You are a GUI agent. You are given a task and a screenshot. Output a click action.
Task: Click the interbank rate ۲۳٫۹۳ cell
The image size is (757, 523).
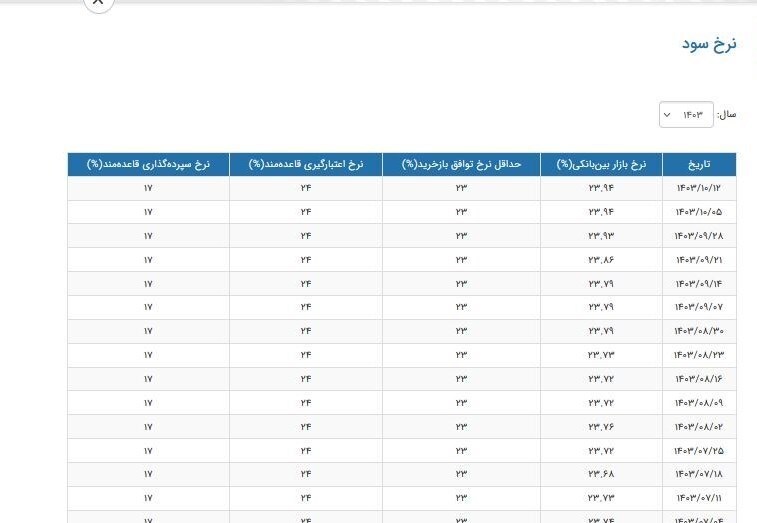tap(601, 236)
